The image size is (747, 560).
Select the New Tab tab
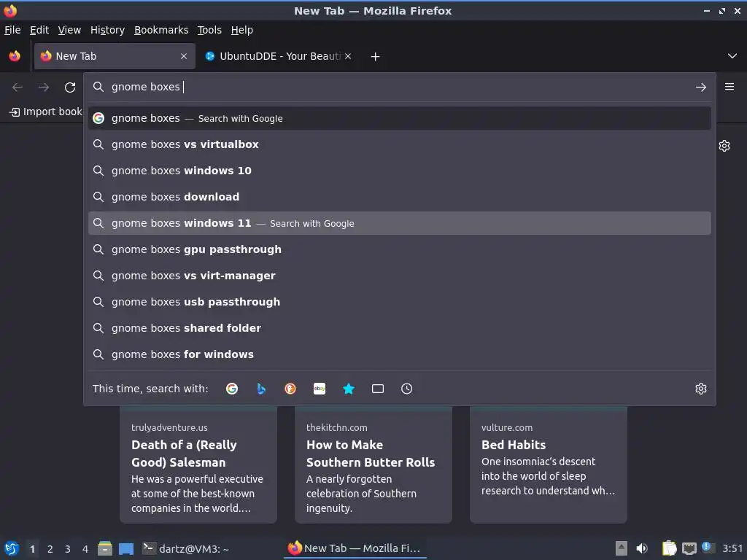pyautogui.click(x=115, y=56)
